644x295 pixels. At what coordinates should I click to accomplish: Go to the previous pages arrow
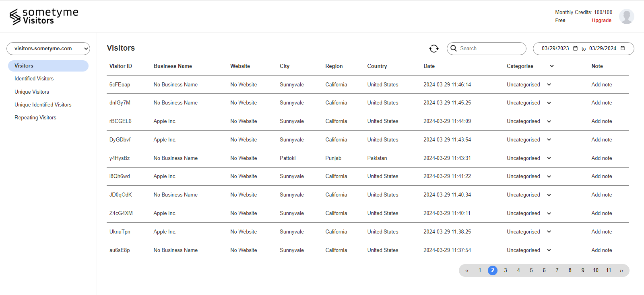click(x=467, y=270)
